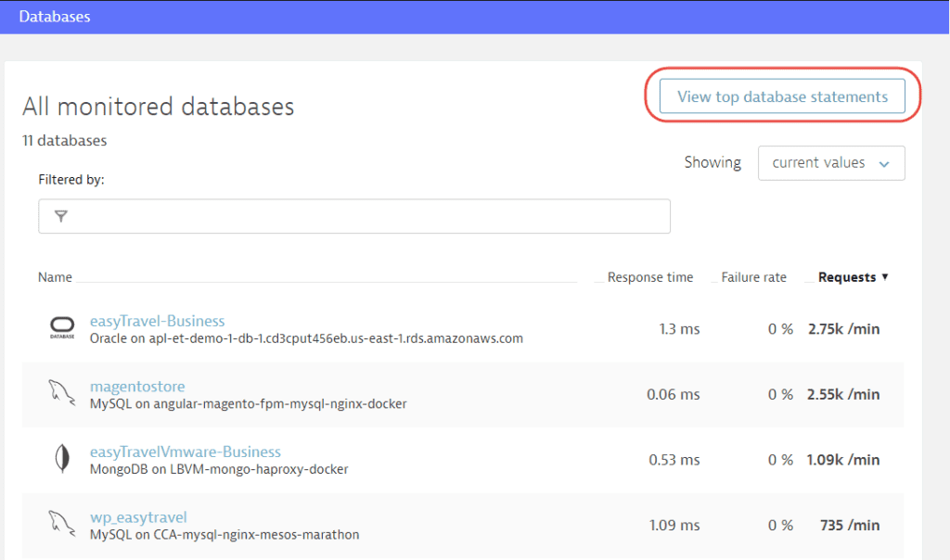Open easyTravel-Business database link
The image size is (950, 560).
tap(157, 321)
